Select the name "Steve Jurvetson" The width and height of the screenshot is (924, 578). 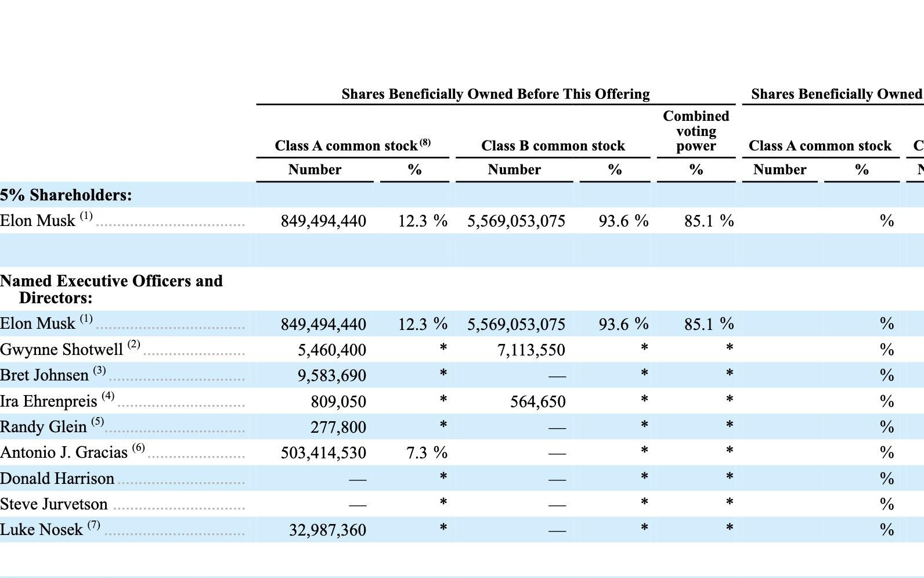click(54, 504)
